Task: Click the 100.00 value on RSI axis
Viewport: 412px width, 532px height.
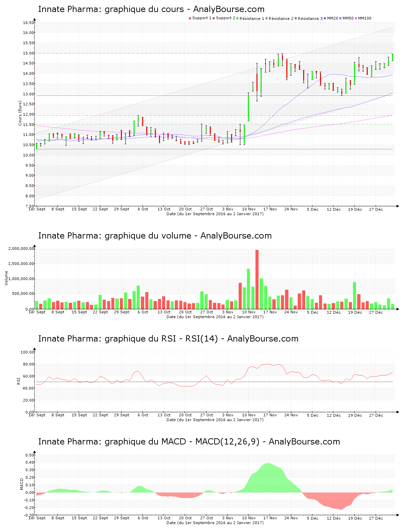Action: [27, 352]
